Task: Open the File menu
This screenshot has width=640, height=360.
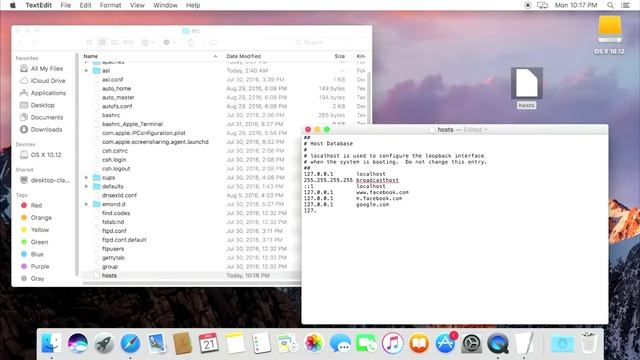Action: click(x=66, y=5)
